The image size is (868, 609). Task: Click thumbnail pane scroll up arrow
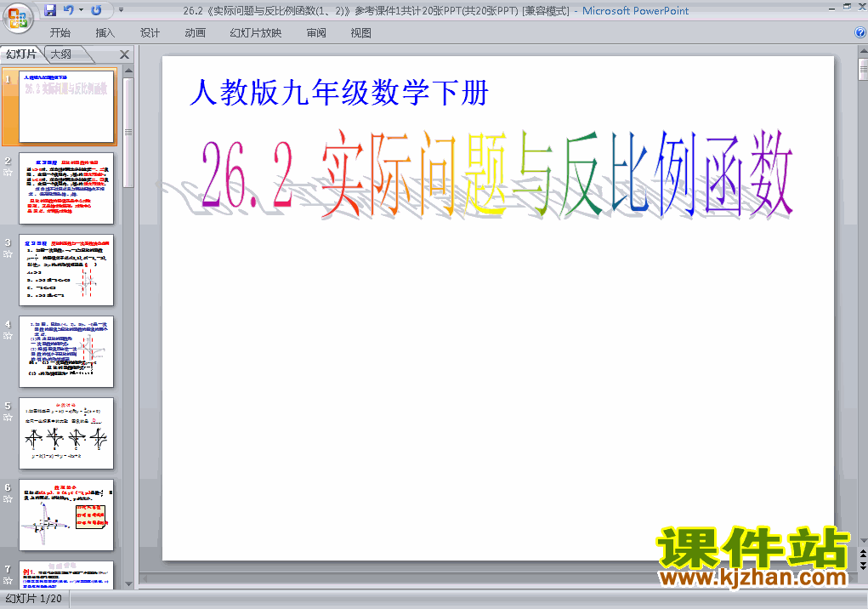point(128,71)
